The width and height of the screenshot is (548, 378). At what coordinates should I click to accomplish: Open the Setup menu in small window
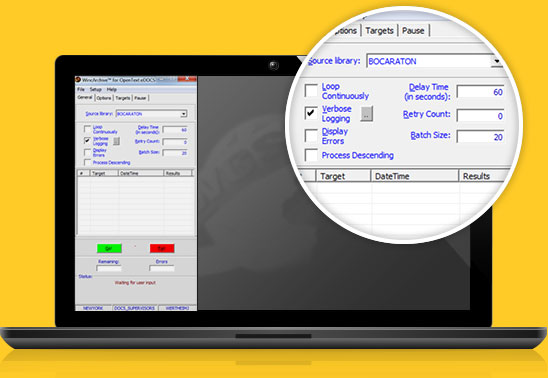[x=95, y=89]
